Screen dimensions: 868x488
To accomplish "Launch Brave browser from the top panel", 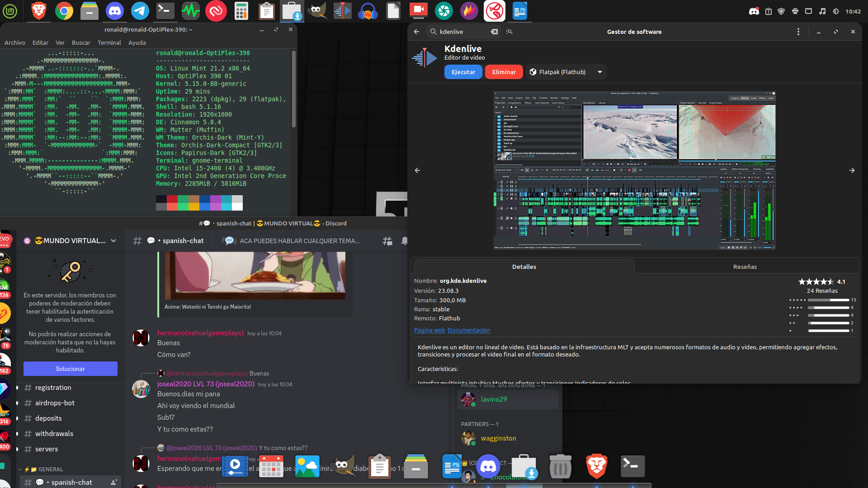I will coord(39,11).
